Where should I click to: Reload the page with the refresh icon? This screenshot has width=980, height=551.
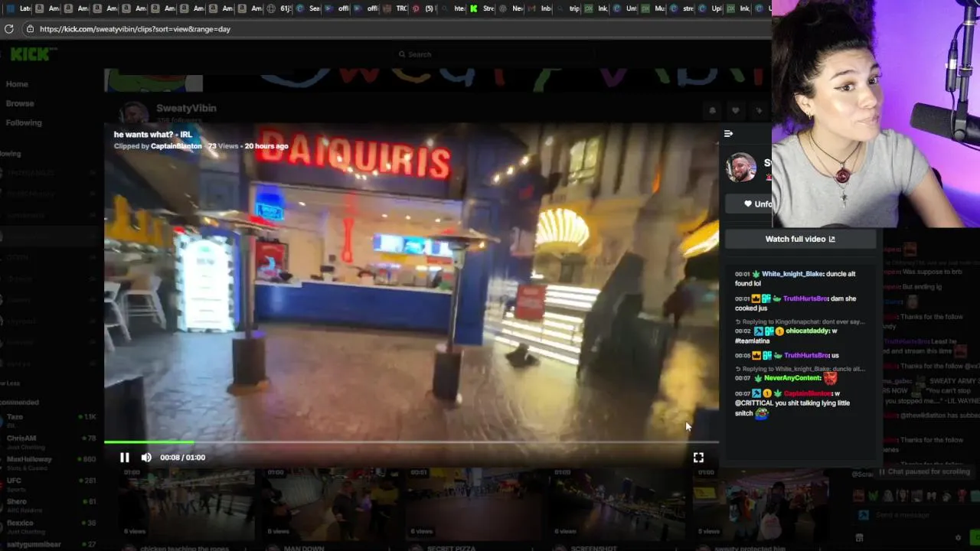tap(9, 29)
